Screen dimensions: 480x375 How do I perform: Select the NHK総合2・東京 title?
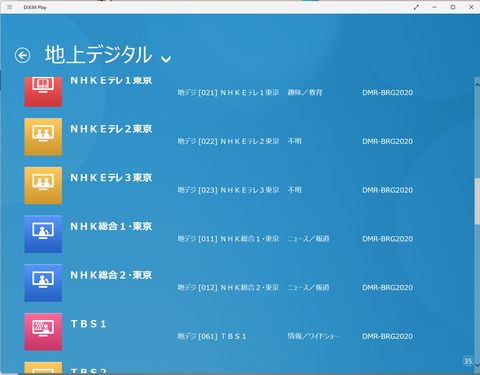pyautogui.click(x=111, y=275)
